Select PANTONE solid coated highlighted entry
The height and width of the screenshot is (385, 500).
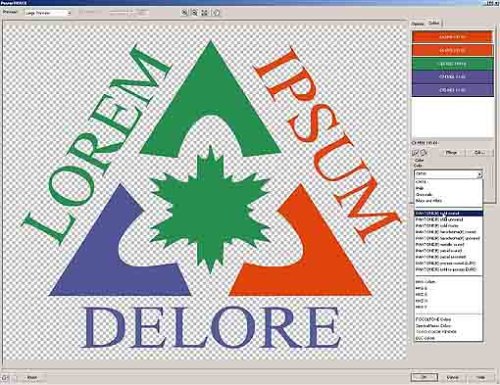pos(448,213)
